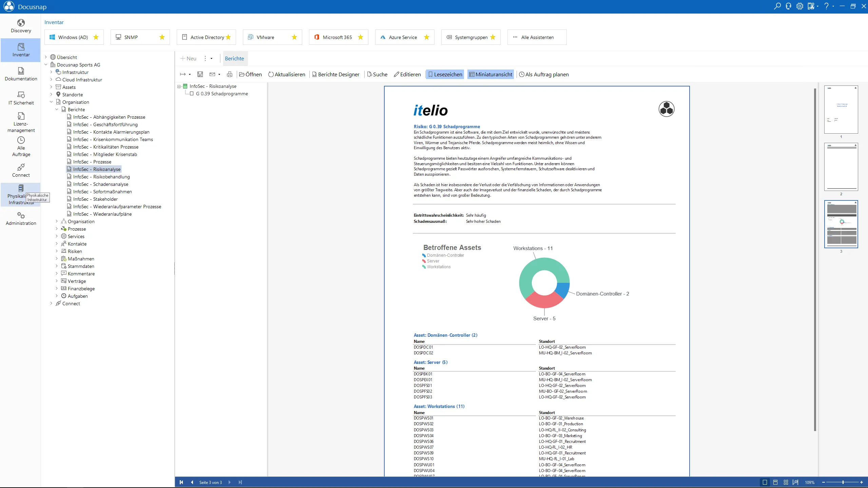The image size is (868, 488).
Task: Open the email options dropdown arrow
Action: click(219, 74)
